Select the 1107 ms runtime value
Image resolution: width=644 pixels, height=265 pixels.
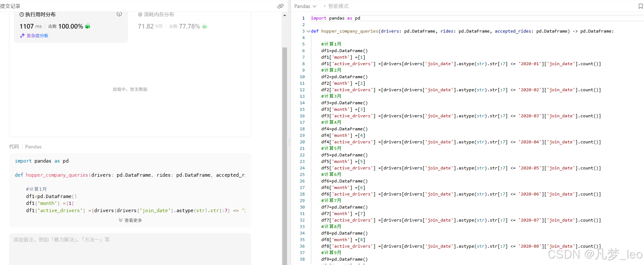point(30,26)
